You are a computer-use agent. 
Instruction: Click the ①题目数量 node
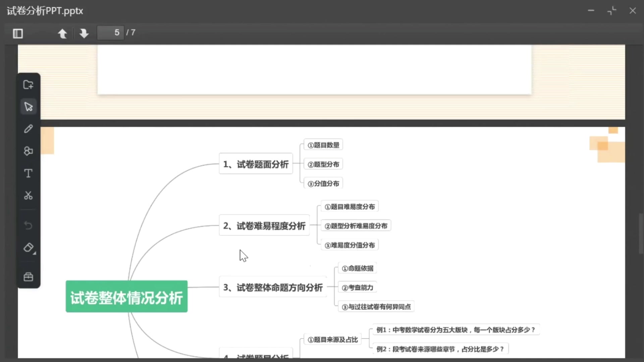click(323, 145)
